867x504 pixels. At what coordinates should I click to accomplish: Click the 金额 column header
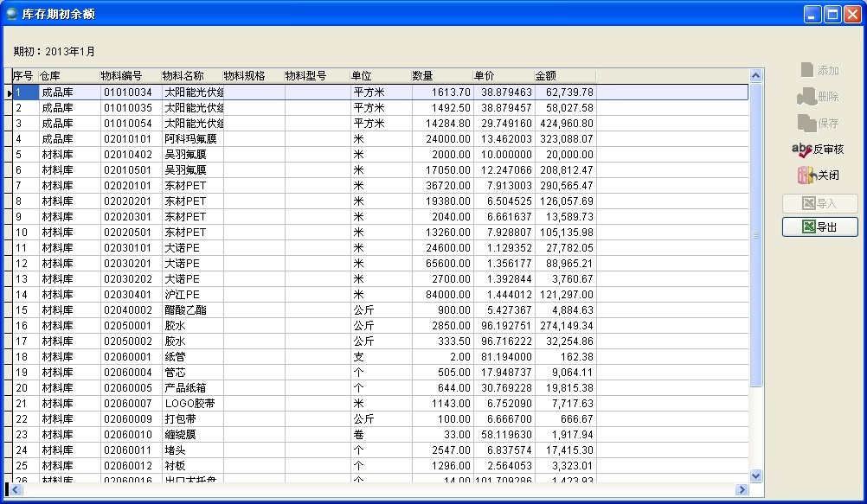click(x=545, y=76)
